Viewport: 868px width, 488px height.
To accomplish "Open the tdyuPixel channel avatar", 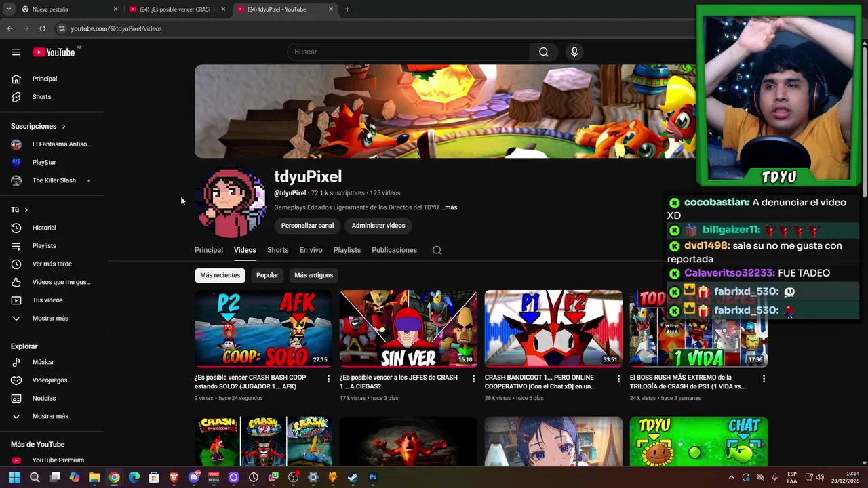I will coord(231,202).
